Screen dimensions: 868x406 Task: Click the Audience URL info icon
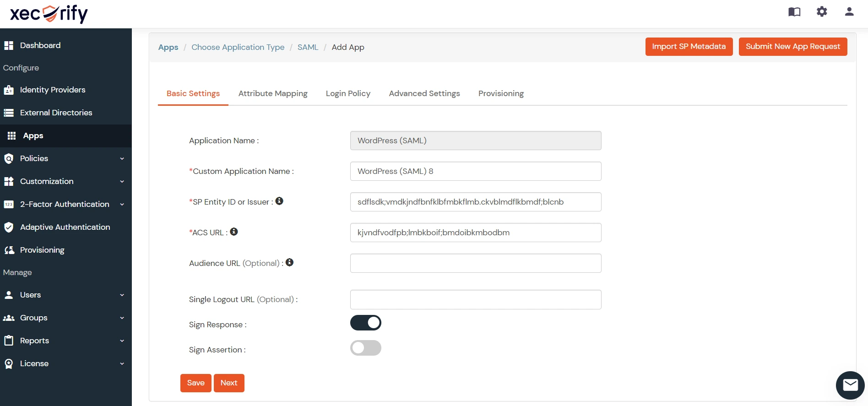pos(289,262)
